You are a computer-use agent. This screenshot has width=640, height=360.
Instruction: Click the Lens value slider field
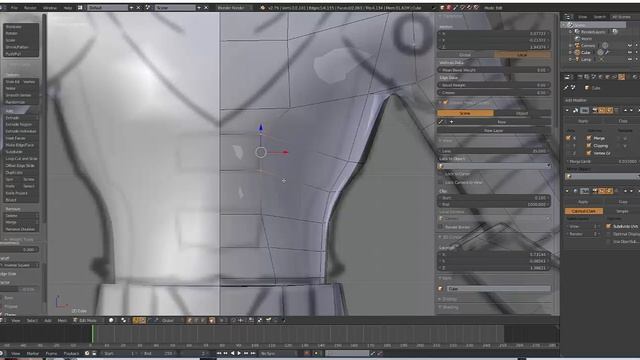point(494,151)
